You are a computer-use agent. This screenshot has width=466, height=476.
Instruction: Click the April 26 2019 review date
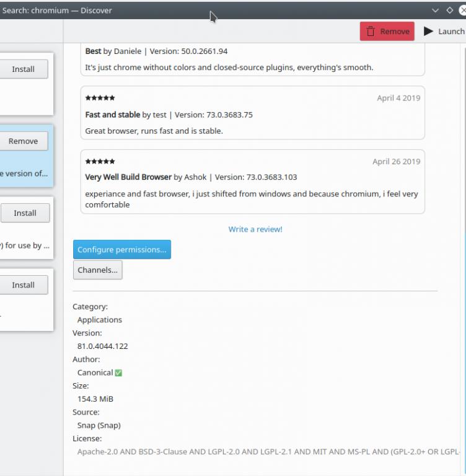(397, 162)
